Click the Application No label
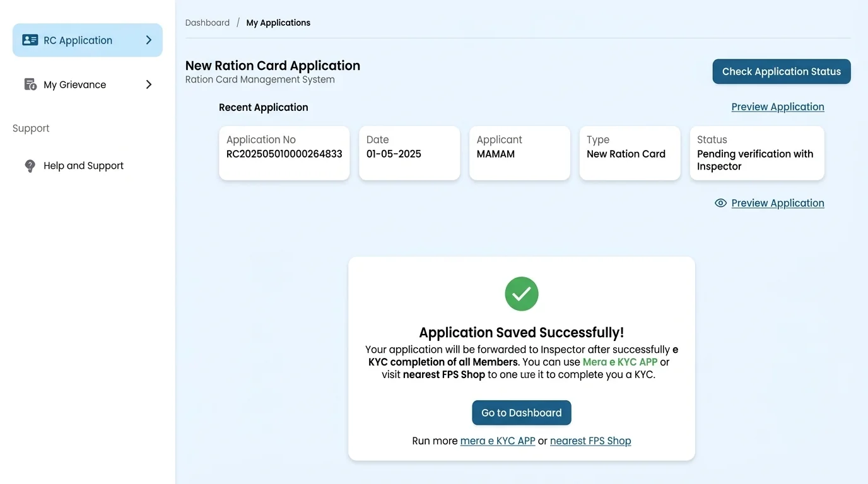868x484 pixels. pyautogui.click(x=261, y=139)
